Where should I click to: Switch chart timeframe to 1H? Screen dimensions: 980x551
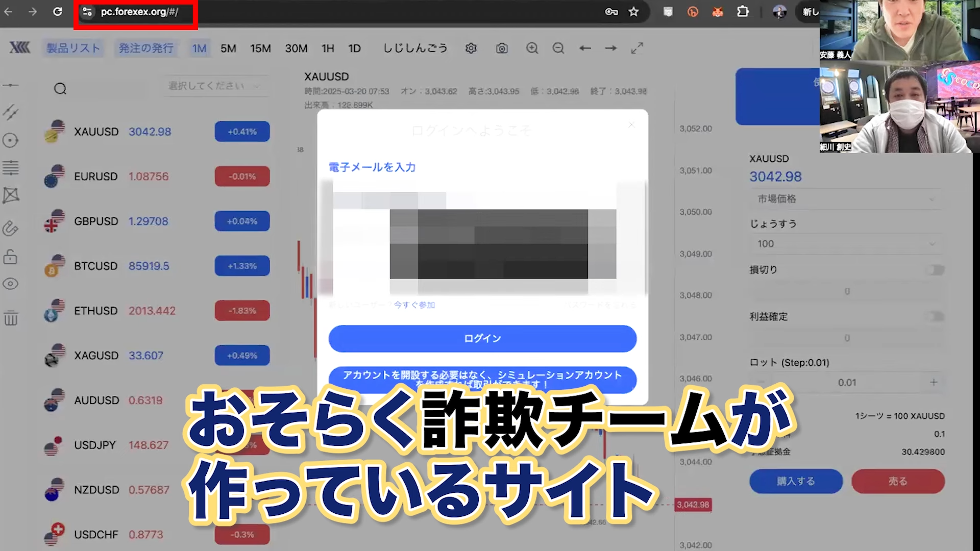coord(328,48)
